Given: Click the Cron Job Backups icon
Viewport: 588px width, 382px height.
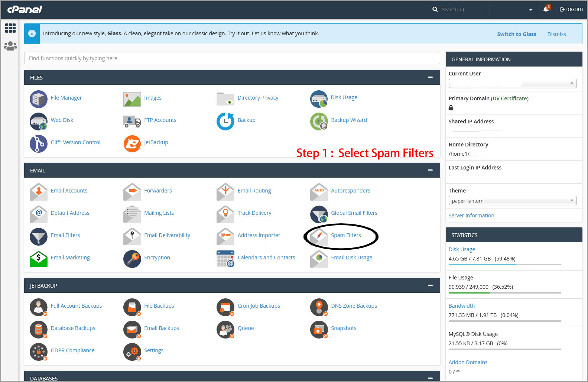Looking at the screenshot, I should (225, 307).
